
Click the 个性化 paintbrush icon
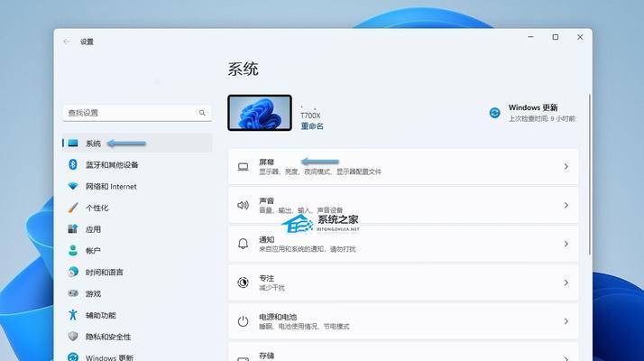(x=73, y=208)
